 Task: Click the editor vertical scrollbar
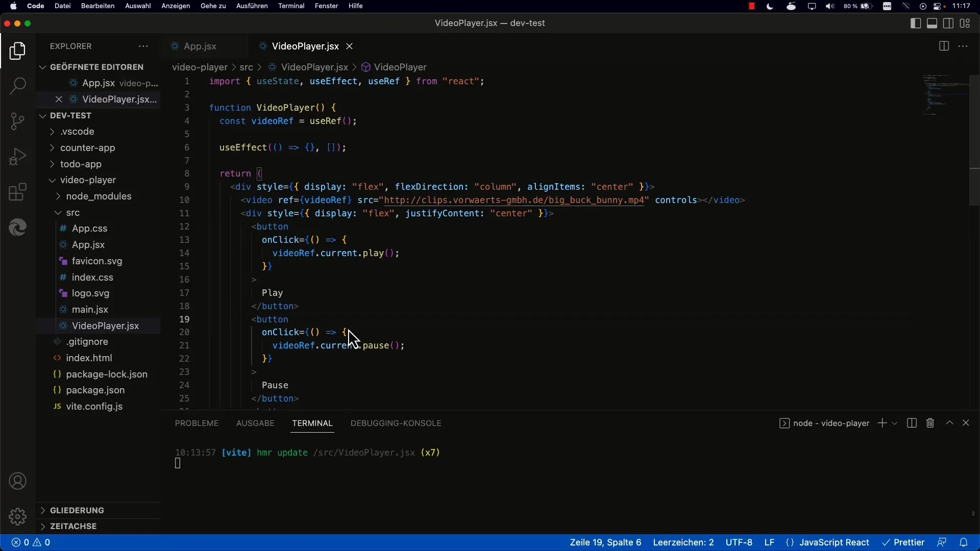(974, 140)
